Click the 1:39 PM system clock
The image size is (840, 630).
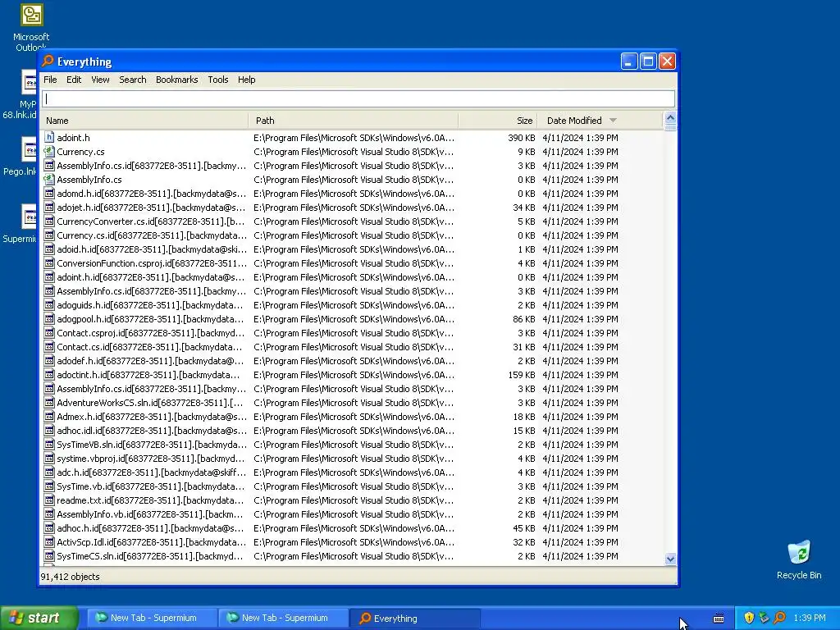click(x=810, y=618)
